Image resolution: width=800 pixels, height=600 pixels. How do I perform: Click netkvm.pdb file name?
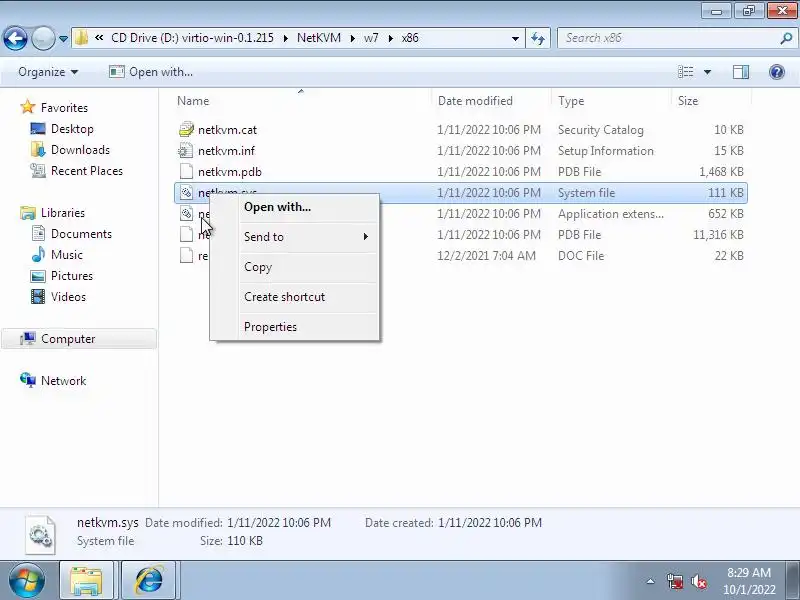coord(230,171)
